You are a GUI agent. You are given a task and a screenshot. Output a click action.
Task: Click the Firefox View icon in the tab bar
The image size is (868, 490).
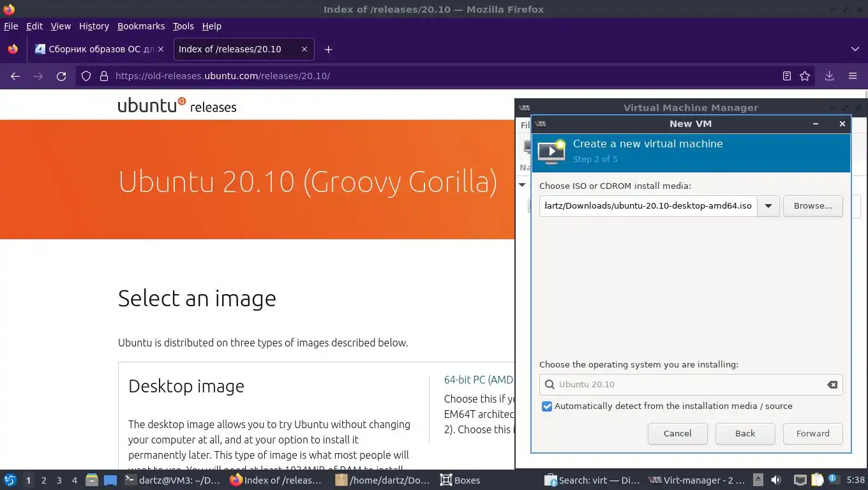[x=13, y=49]
